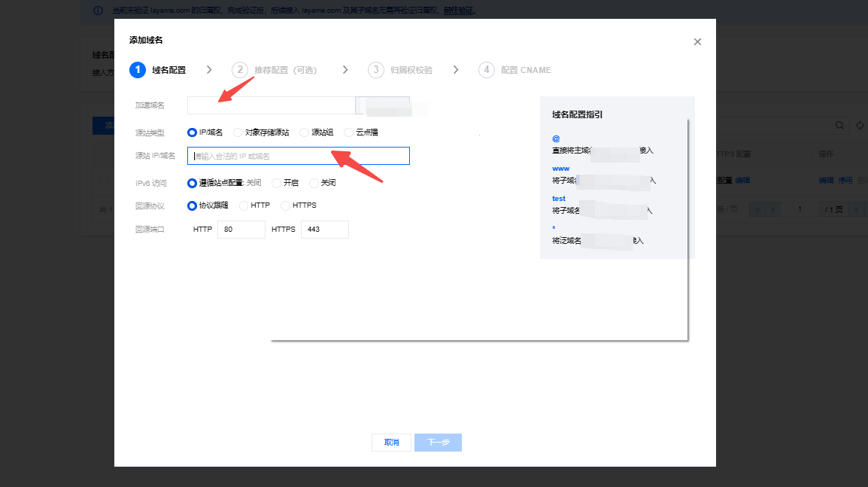Click the info icon in the top notice banner

point(97,11)
